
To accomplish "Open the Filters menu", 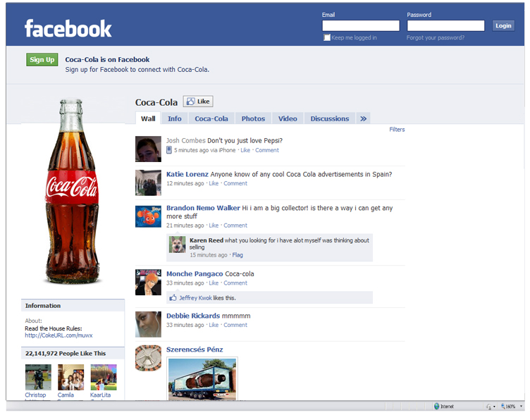I will 397,130.
